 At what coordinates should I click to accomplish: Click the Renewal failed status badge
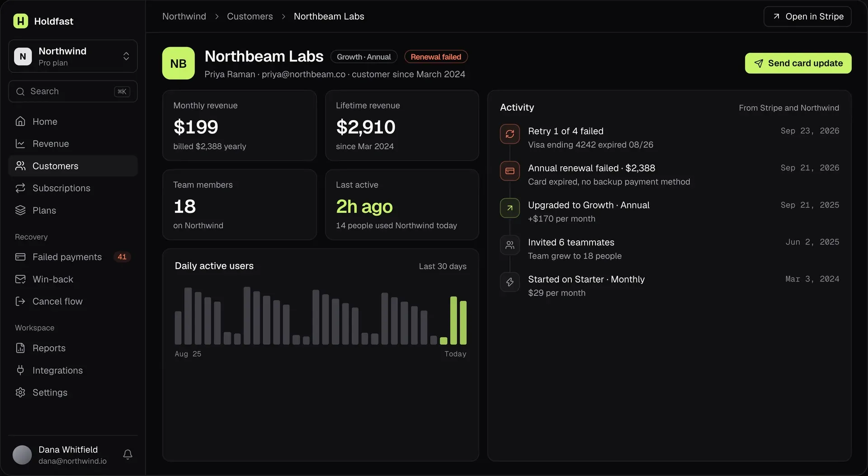point(436,57)
